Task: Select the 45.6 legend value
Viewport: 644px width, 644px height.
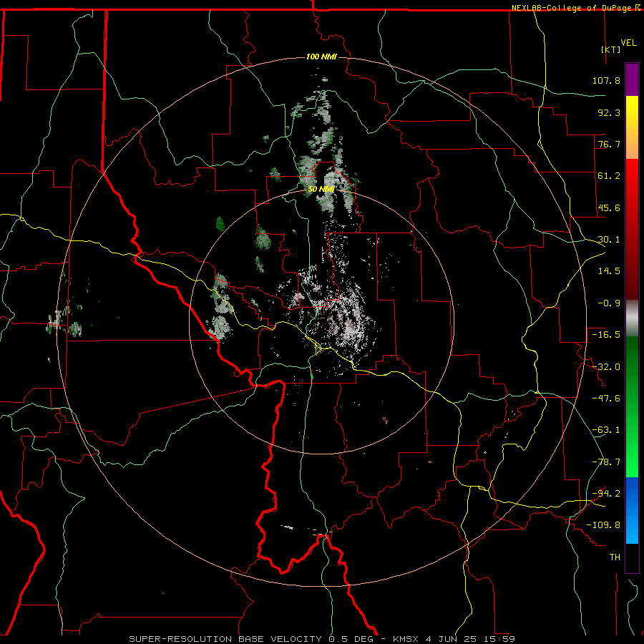Action: 609,208
